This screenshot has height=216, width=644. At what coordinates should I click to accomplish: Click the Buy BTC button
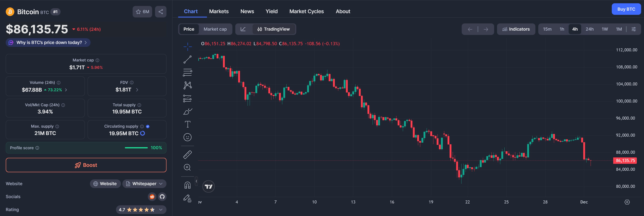pyautogui.click(x=626, y=9)
